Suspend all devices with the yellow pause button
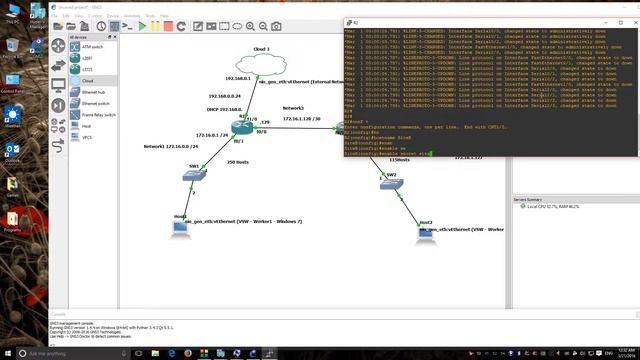This screenshot has height=360, width=640. tap(155, 27)
